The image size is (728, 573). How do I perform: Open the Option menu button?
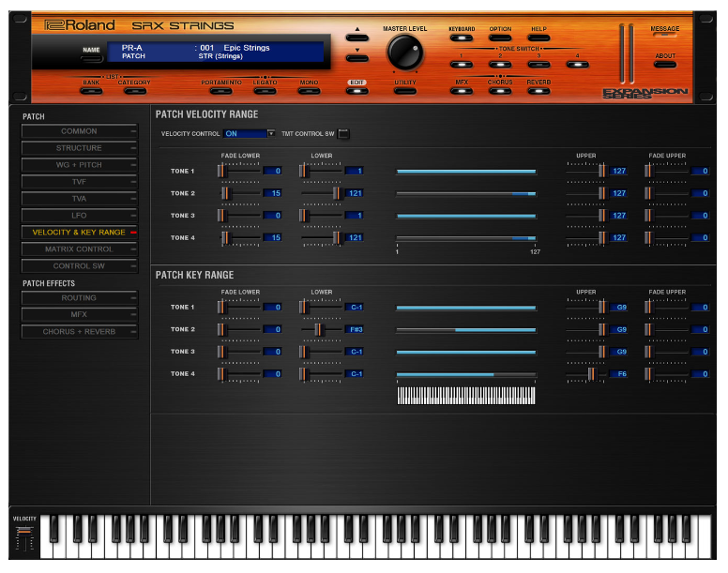pyautogui.click(x=500, y=38)
